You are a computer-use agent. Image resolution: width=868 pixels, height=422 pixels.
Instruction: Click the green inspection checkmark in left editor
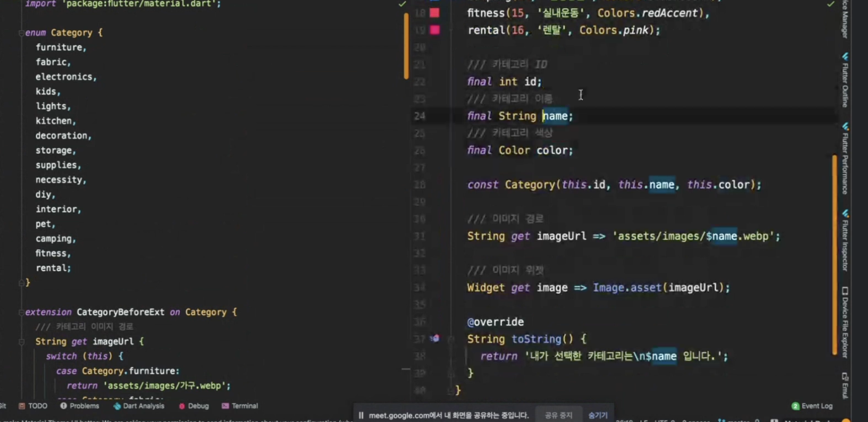coord(402,4)
